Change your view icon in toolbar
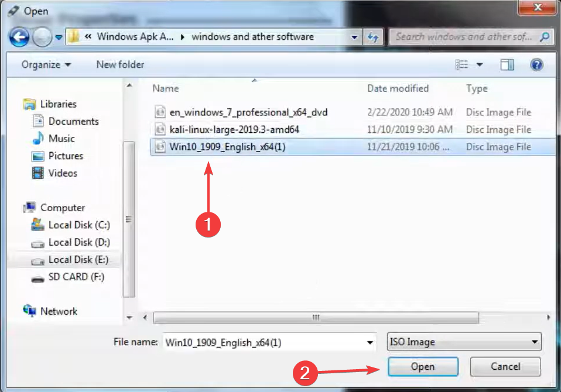 (461, 65)
